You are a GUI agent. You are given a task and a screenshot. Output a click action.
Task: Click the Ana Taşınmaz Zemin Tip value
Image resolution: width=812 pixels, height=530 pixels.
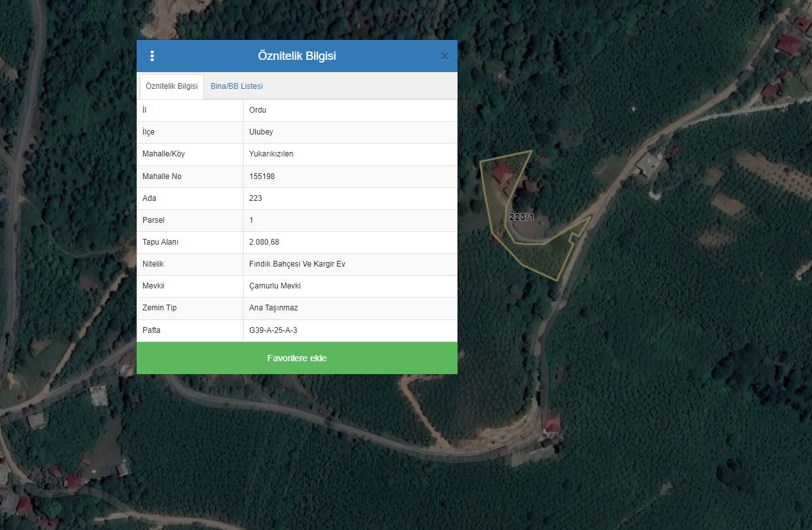click(x=273, y=308)
